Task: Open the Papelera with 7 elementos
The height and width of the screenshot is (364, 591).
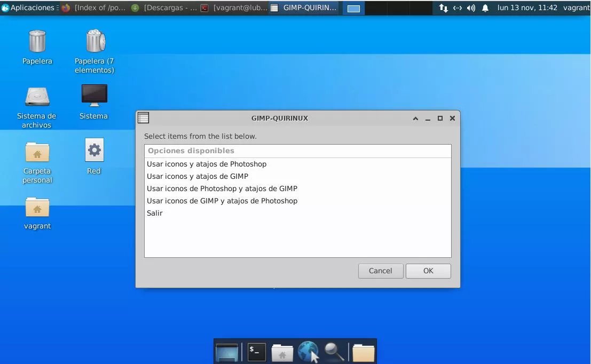Action: 95,42
